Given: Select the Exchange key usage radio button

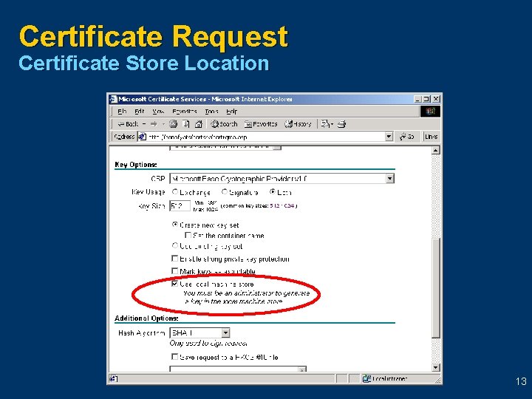Looking at the screenshot, I should [x=175, y=192].
